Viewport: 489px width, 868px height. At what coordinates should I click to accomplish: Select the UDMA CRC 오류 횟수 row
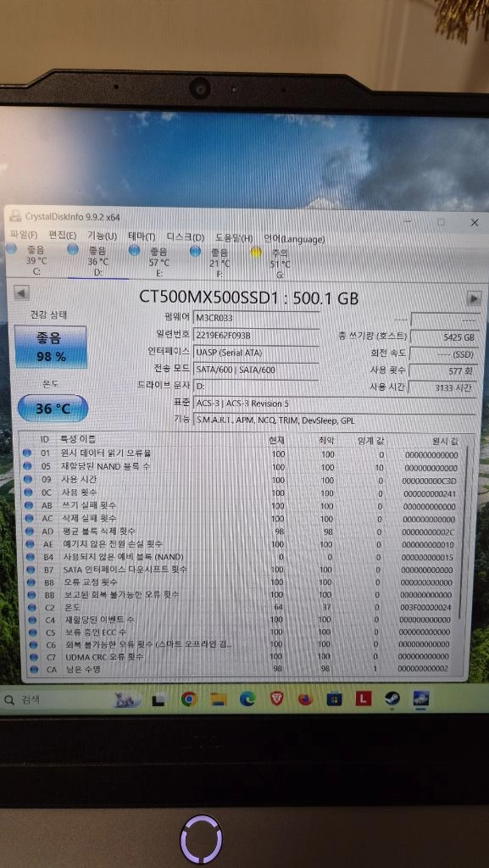tap(242, 657)
